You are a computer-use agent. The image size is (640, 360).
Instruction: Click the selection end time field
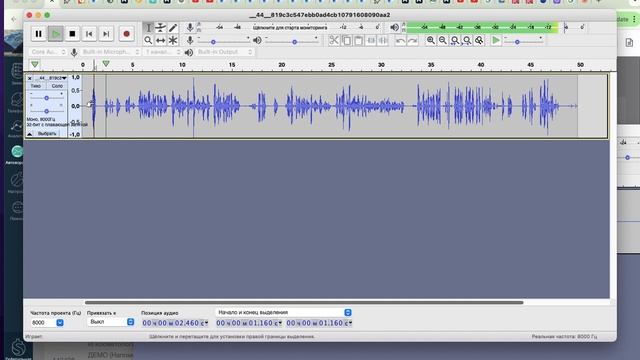pos(319,323)
